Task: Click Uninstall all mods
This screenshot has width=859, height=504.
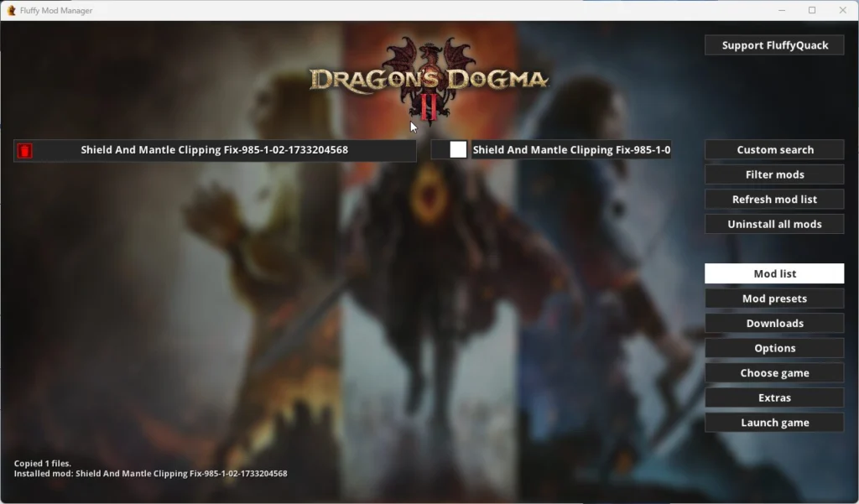Action: pyautogui.click(x=774, y=224)
